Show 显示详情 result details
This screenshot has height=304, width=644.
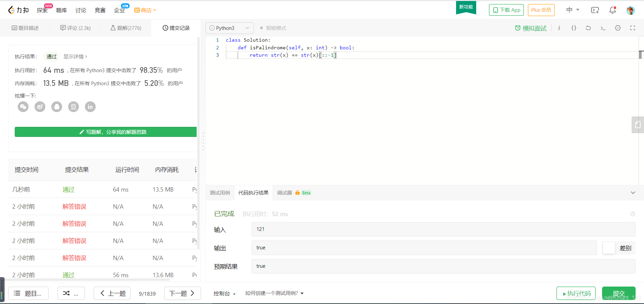75,57
